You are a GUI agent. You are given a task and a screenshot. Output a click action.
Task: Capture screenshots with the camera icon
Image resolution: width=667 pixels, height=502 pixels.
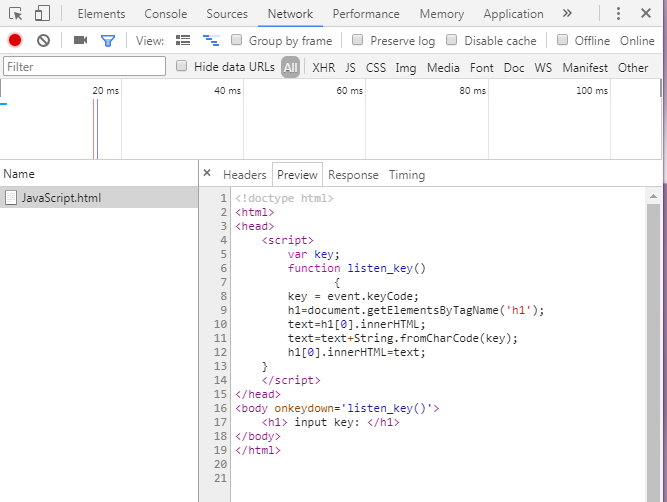click(80, 40)
